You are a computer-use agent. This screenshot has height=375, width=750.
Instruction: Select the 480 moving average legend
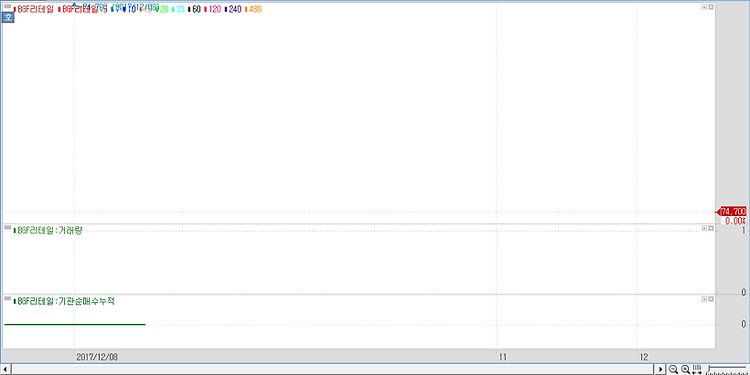pyautogui.click(x=254, y=10)
